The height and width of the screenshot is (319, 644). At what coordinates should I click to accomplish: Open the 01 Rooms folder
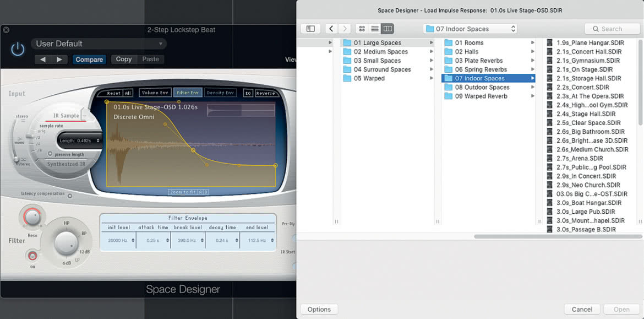pyautogui.click(x=488, y=43)
